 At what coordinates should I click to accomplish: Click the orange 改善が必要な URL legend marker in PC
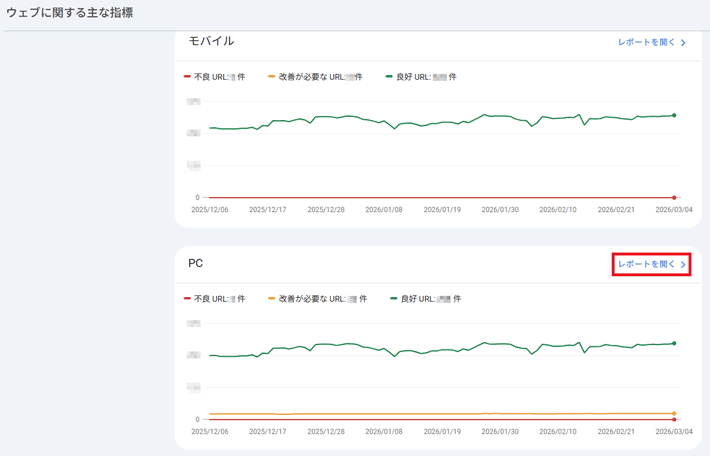[272, 299]
